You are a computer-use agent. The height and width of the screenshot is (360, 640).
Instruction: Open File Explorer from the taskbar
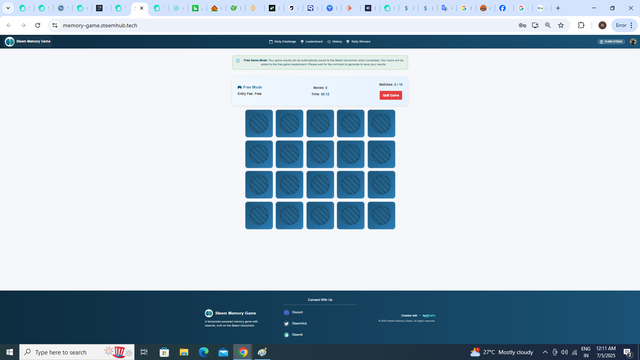[184, 352]
